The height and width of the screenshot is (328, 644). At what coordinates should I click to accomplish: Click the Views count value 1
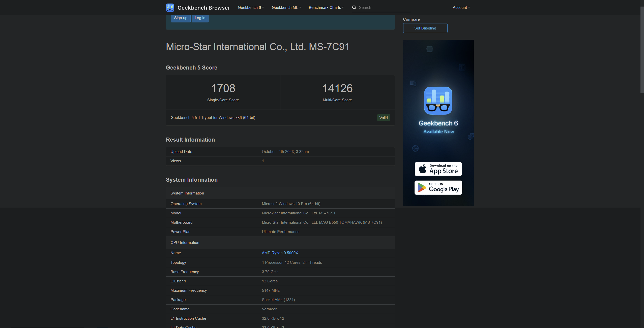pyautogui.click(x=263, y=161)
